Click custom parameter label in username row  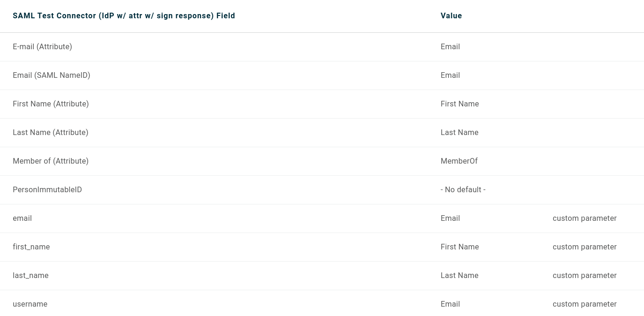(584, 304)
